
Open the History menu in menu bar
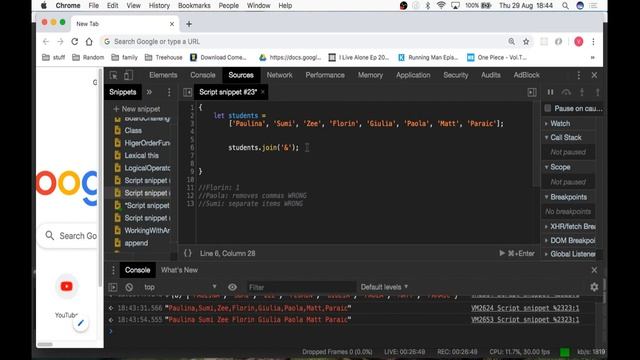click(159, 6)
